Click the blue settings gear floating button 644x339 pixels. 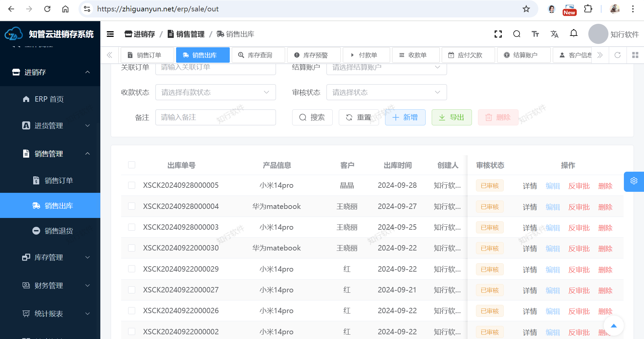(x=634, y=181)
